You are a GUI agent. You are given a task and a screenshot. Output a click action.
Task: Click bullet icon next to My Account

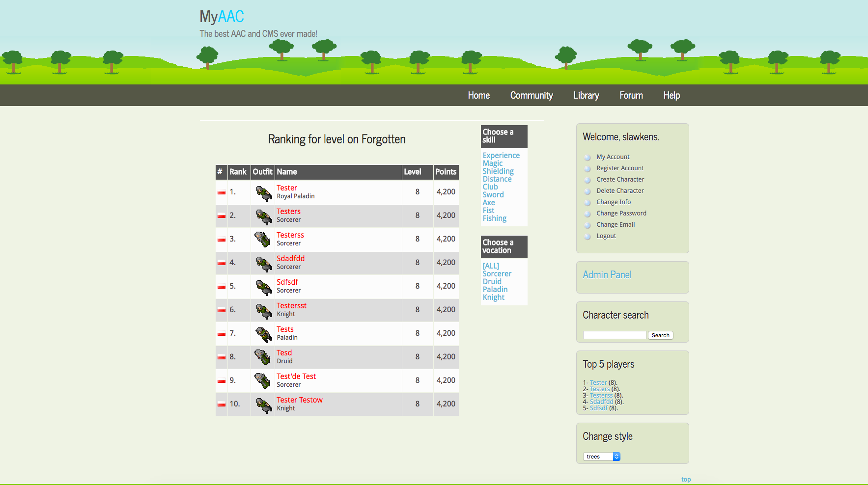pyautogui.click(x=588, y=158)
